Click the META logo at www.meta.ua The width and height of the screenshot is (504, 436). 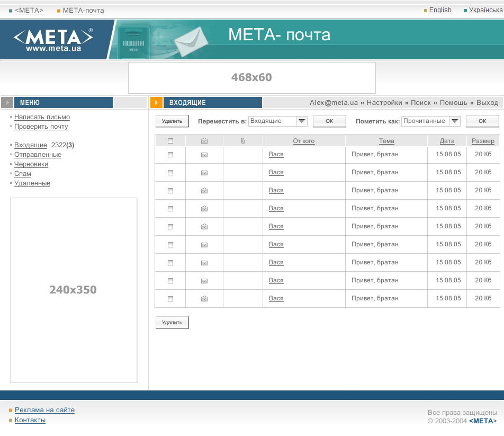coord(53,40)
